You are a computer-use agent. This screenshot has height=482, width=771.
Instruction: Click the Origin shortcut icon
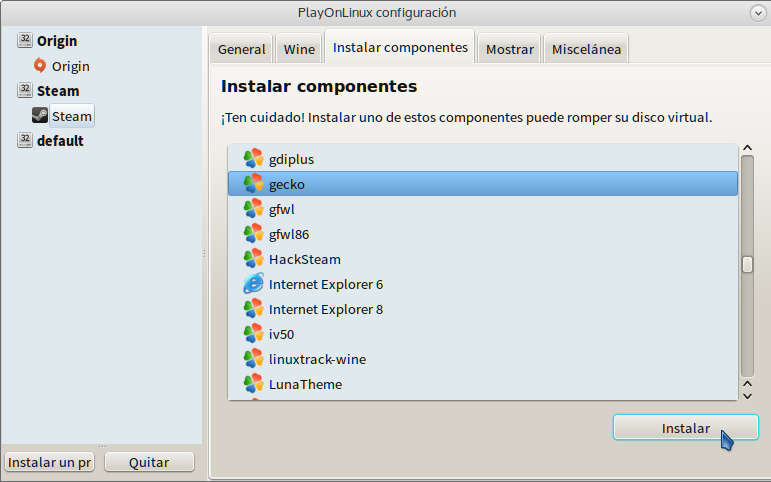(40, 66)
